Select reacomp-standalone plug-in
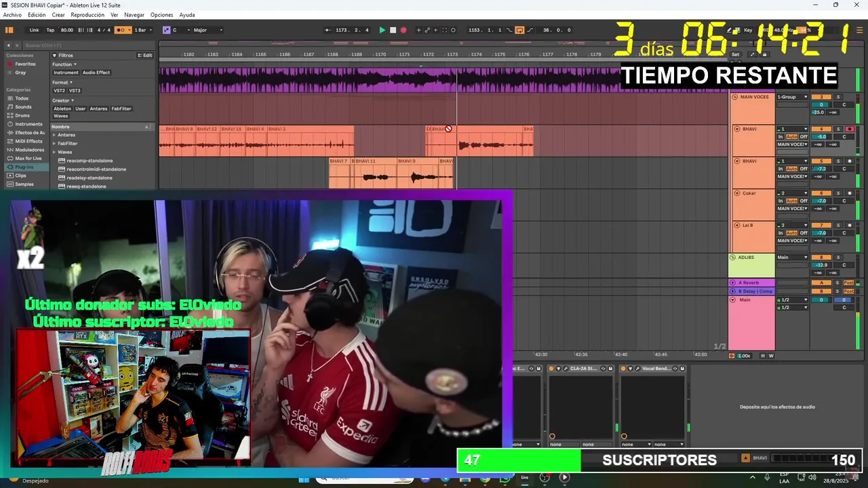The image size is (868, 488). [90, 161]
